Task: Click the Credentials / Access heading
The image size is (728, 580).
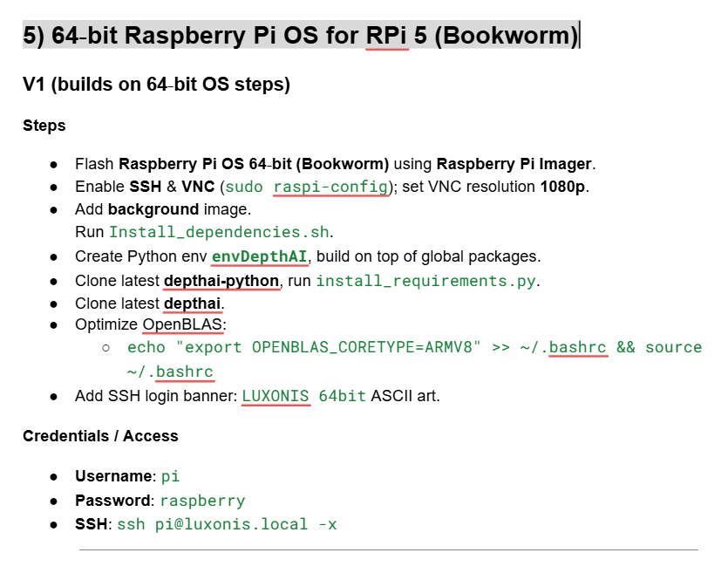Action: (x=100, y=436)
